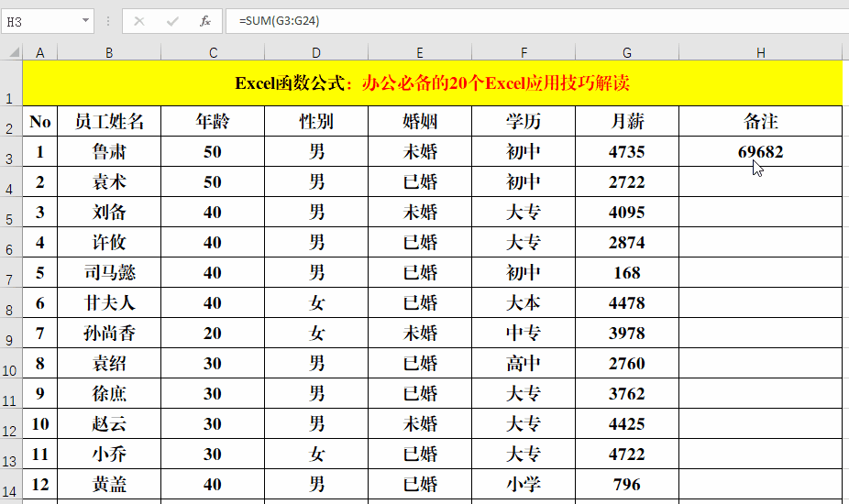Select column A header
The image size is (849, 504).
pyautogui.click(x=40, y=52)
